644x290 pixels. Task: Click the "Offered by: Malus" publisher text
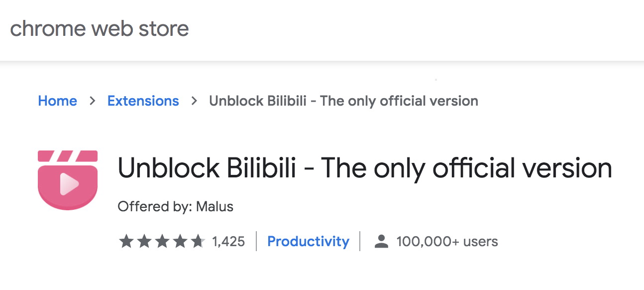175,206
